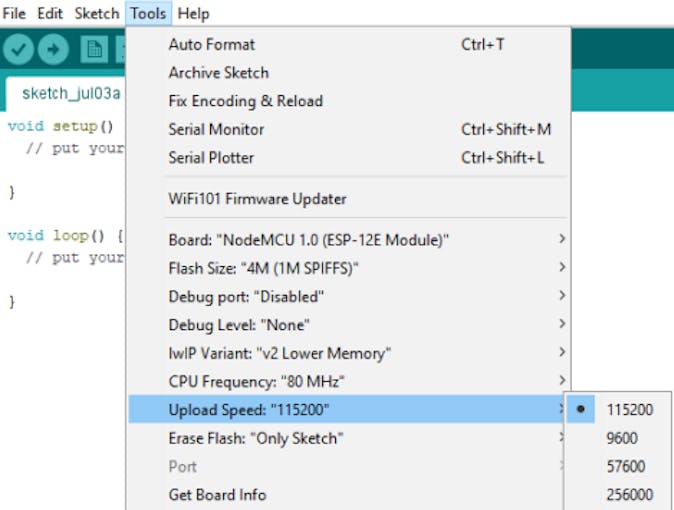The width and height of the screenshot is (674, 510).
Task: Open Serial Monitor from Tools menu
Action: [x=216, y=129]
